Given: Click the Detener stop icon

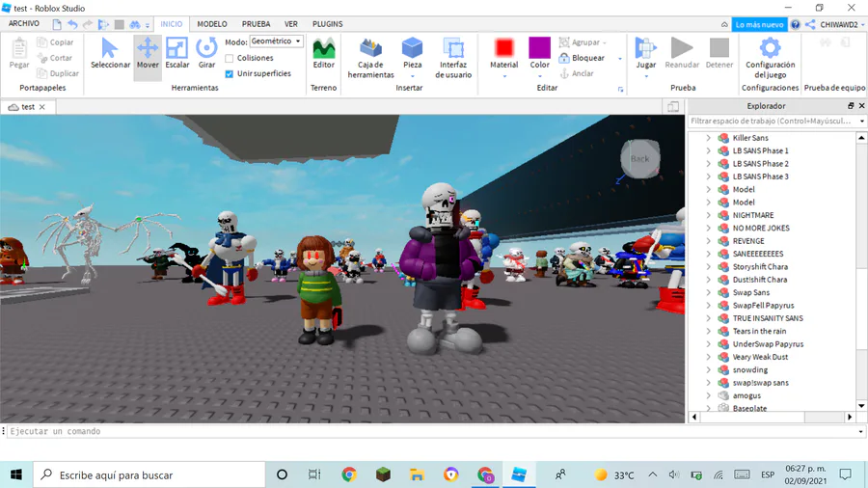Looking at the screenshot, I should tap(719, 47).
